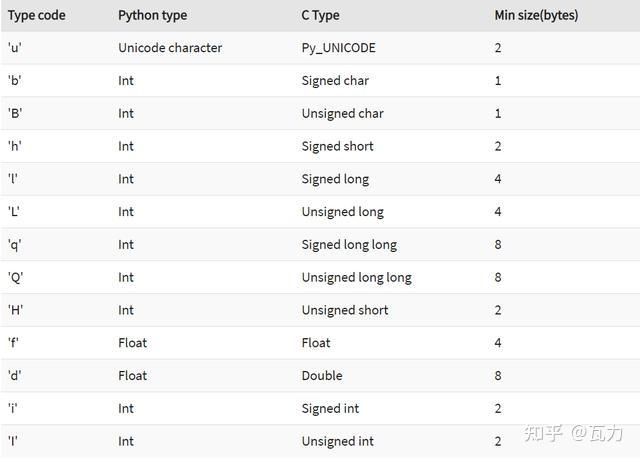Click the Zhihu watermark text

[x=574, y=432]
